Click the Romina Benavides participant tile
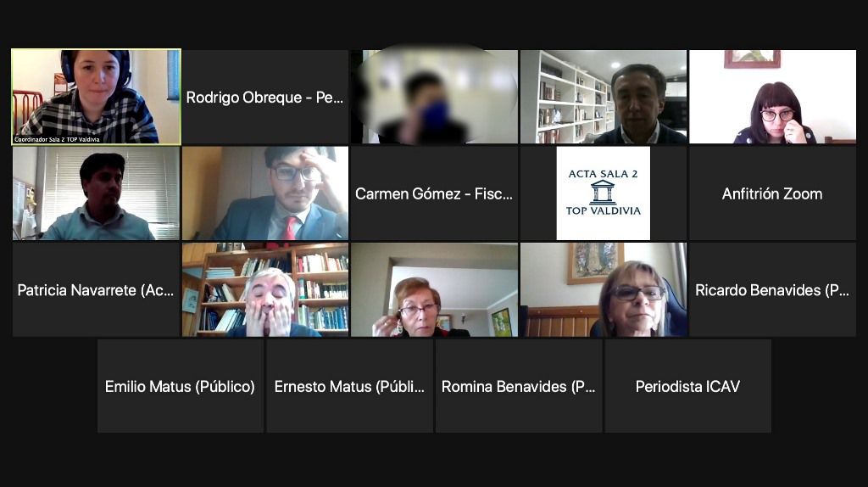 click(519, 386)
